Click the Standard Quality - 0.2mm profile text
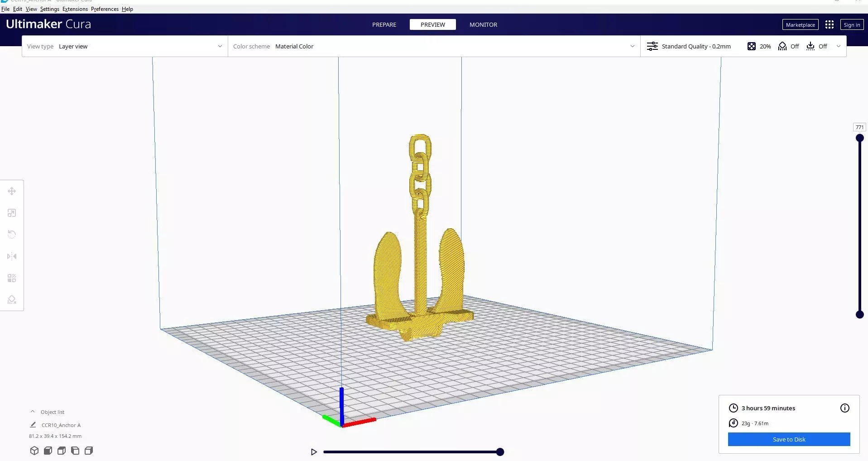Viewport: 868px width, 461px height. pos(696,46)
